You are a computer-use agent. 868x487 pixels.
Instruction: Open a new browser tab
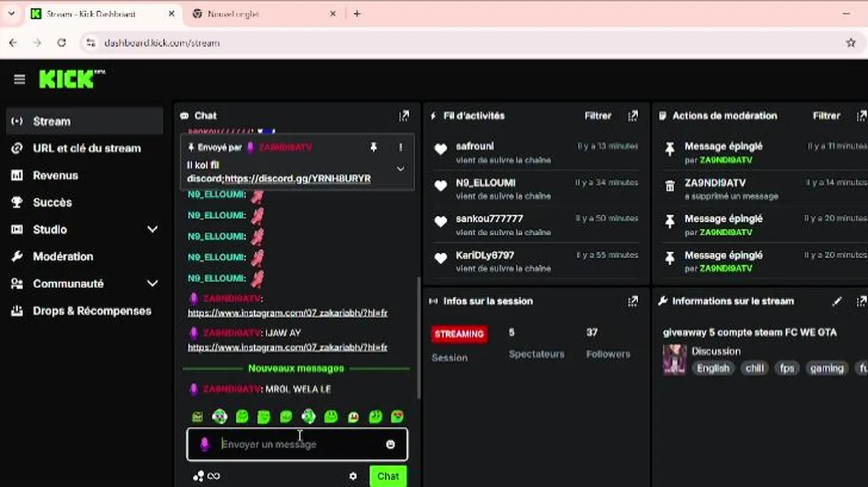[x=357, y=14]
